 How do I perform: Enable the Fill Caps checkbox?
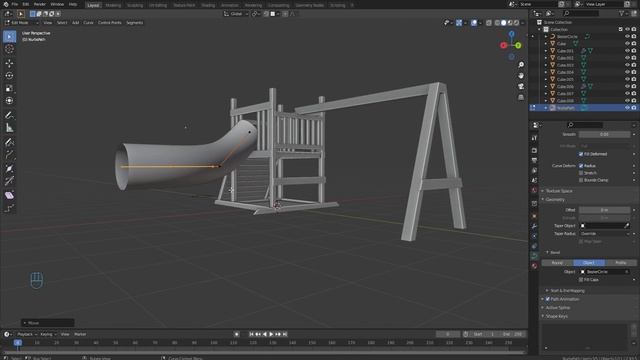(x=581, y=280)
